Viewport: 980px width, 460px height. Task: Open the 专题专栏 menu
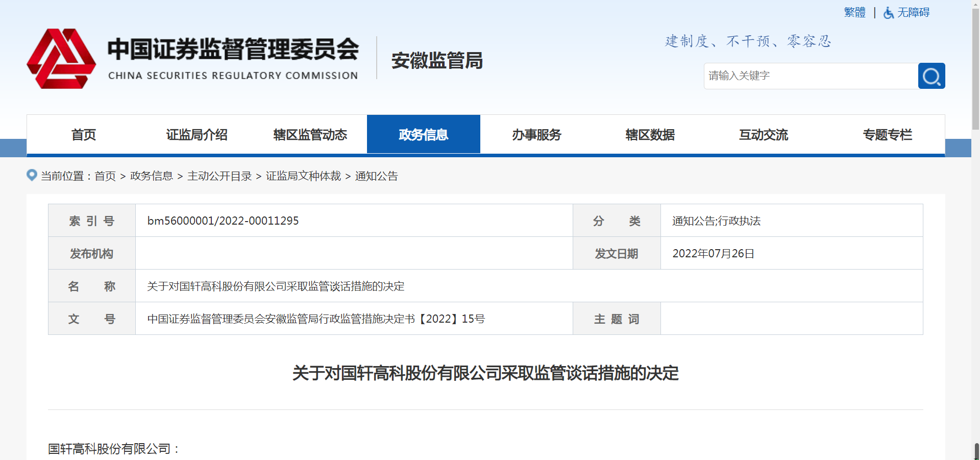coord(888,135)
